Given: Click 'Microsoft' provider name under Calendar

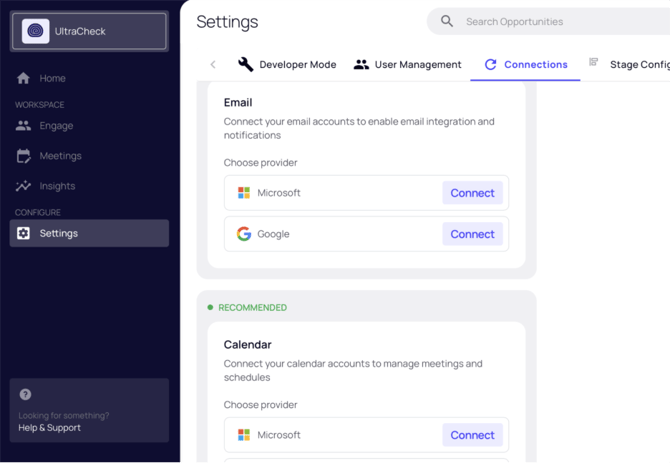Looking at the screenshot, I should coord(279,435).
